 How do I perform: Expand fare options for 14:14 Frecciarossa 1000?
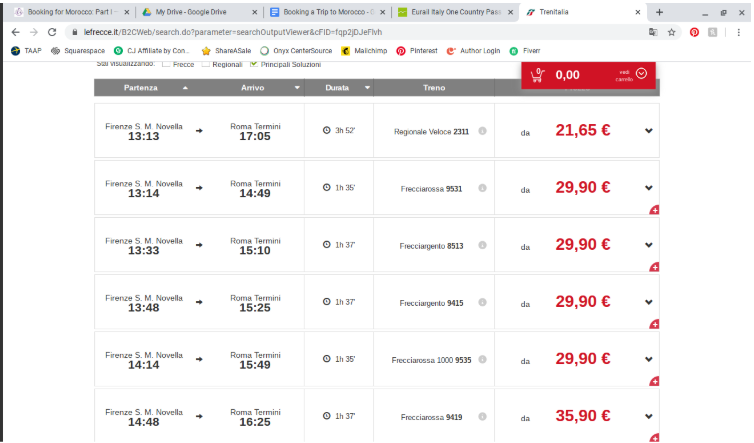click(649, 359)
